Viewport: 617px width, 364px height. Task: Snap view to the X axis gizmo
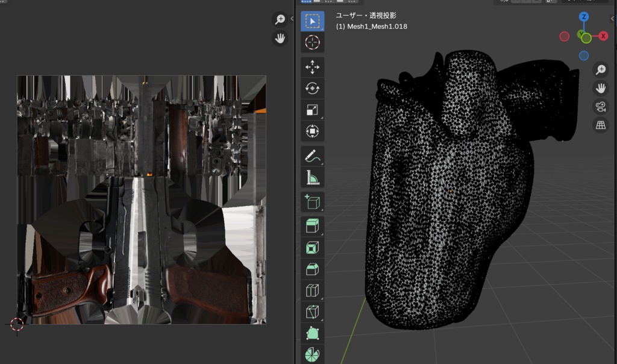click(603, 36)
